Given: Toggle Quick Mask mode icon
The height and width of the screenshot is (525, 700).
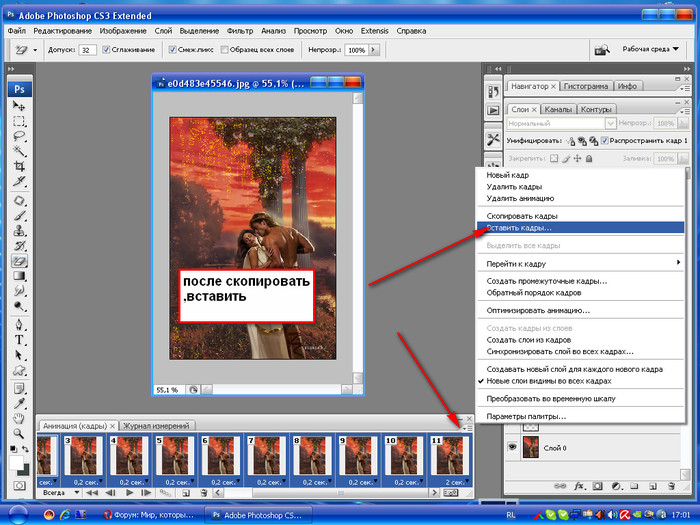Looking at the screenshot, I should tap(19, 485).
